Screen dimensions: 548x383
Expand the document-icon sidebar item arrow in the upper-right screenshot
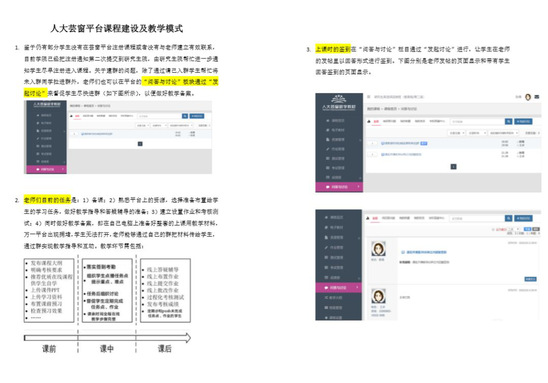360,140
